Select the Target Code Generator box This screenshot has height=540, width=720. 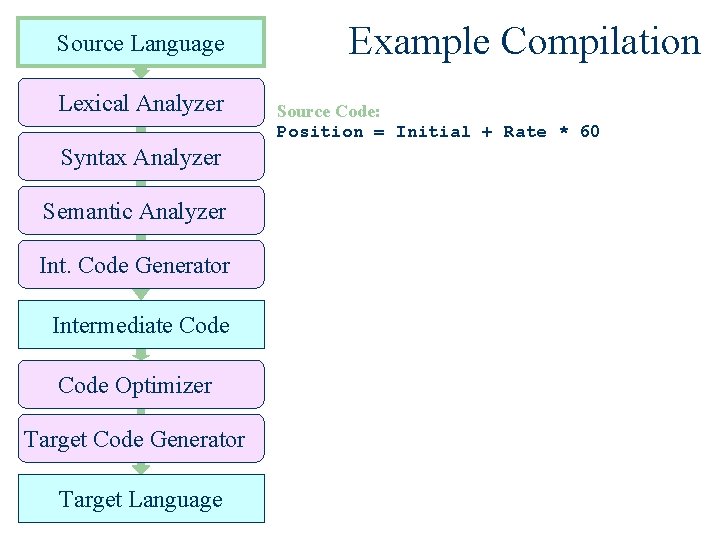tap(141, 439)
